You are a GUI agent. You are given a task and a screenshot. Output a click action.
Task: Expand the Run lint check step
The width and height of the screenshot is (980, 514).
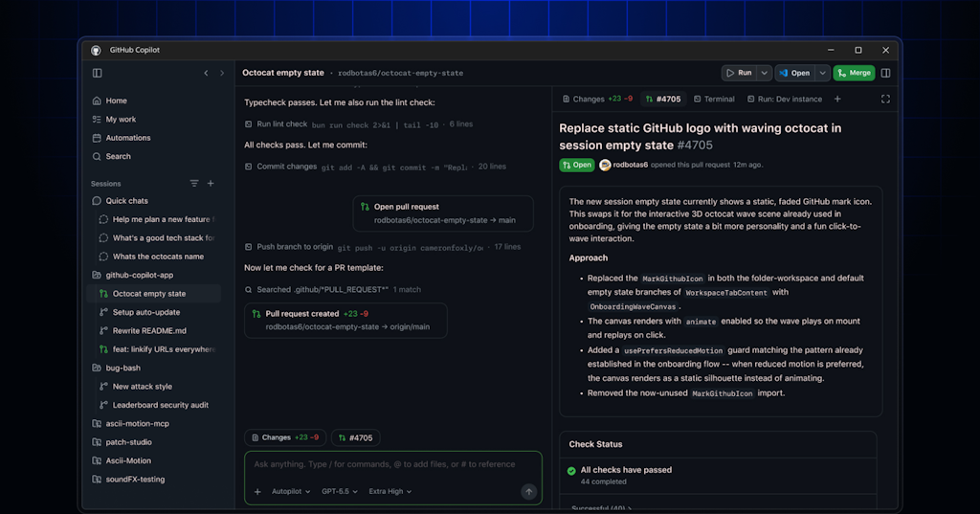(x=359, y=124)
